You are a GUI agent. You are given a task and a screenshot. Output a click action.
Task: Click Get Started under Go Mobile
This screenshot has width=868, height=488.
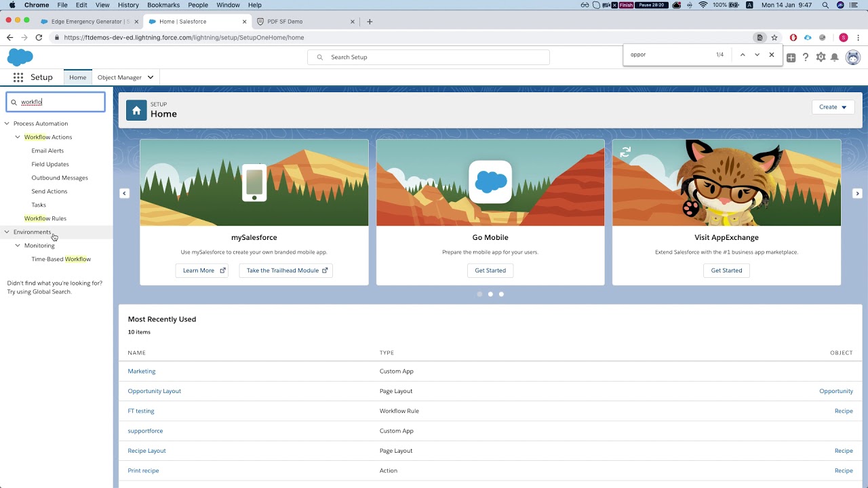pos(490,270)
